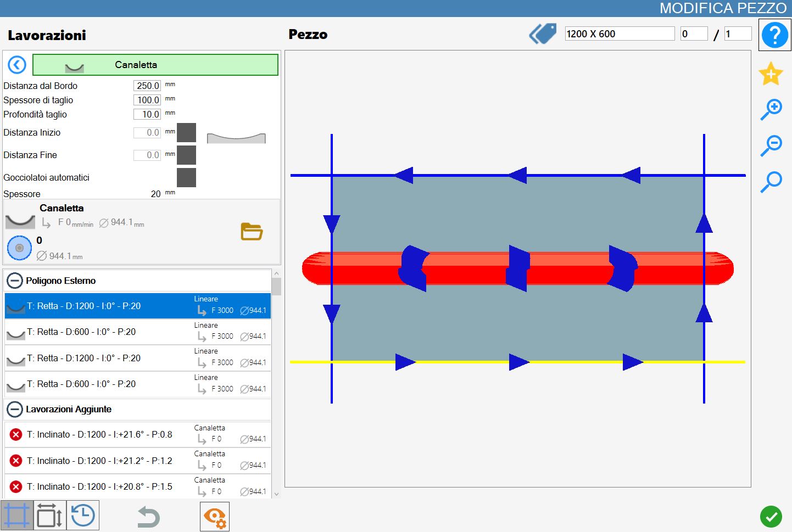Click the blue tag label icon
This screenshot has height=532, width=792.
coord(543,34)
